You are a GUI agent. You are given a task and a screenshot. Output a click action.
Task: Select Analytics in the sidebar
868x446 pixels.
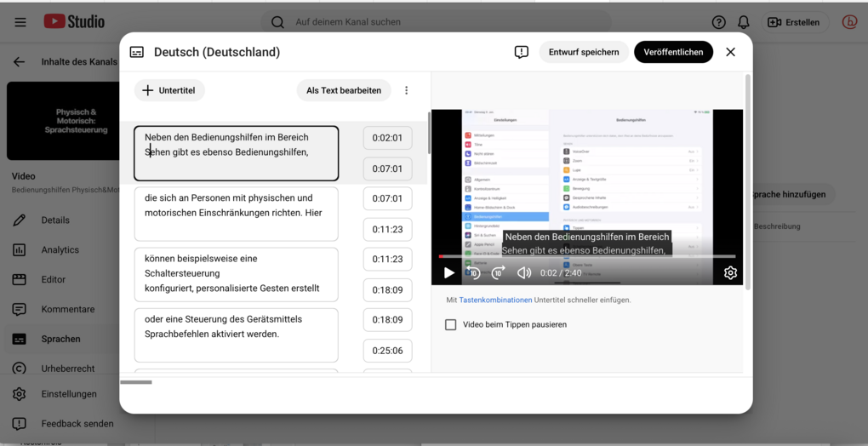pyautogui.click(x=60, y=250)
